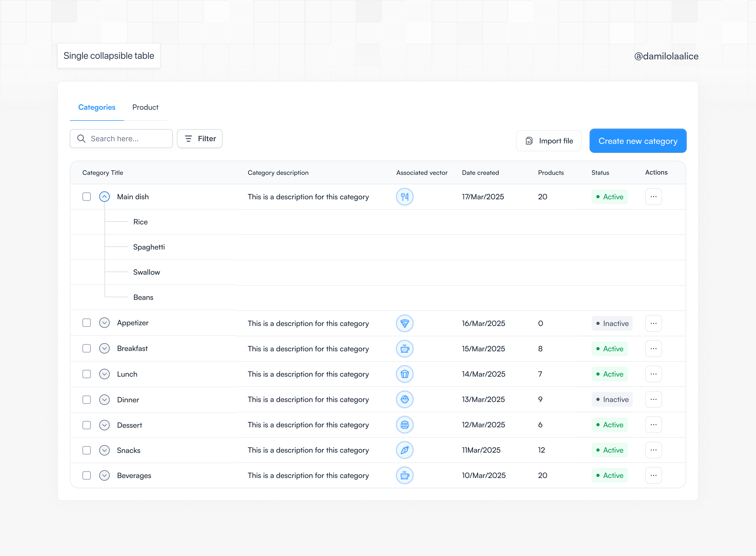Viewport: 756px width, 556px height.
Task: Check the checkbox on the Main dish row
Action: click(86, 197)
